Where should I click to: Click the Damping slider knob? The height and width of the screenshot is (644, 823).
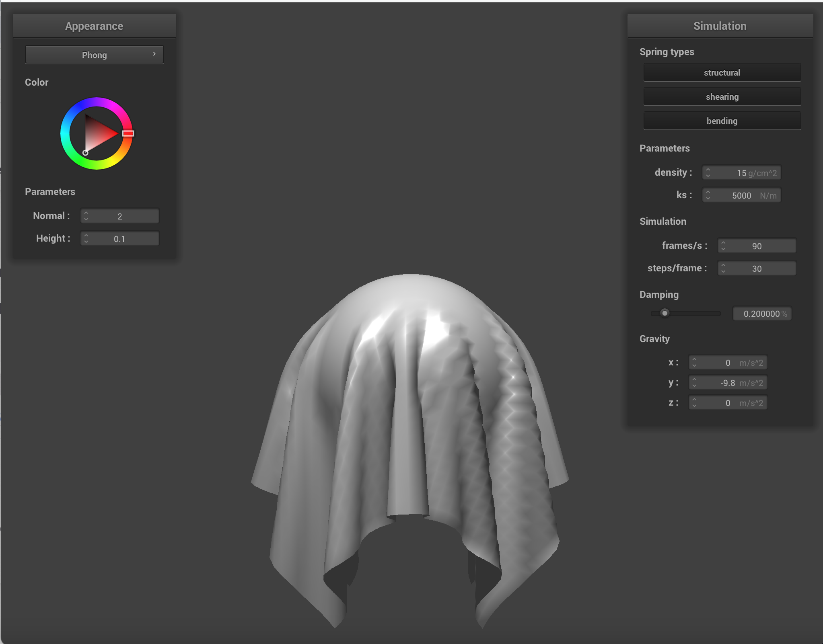coord(665,313)
